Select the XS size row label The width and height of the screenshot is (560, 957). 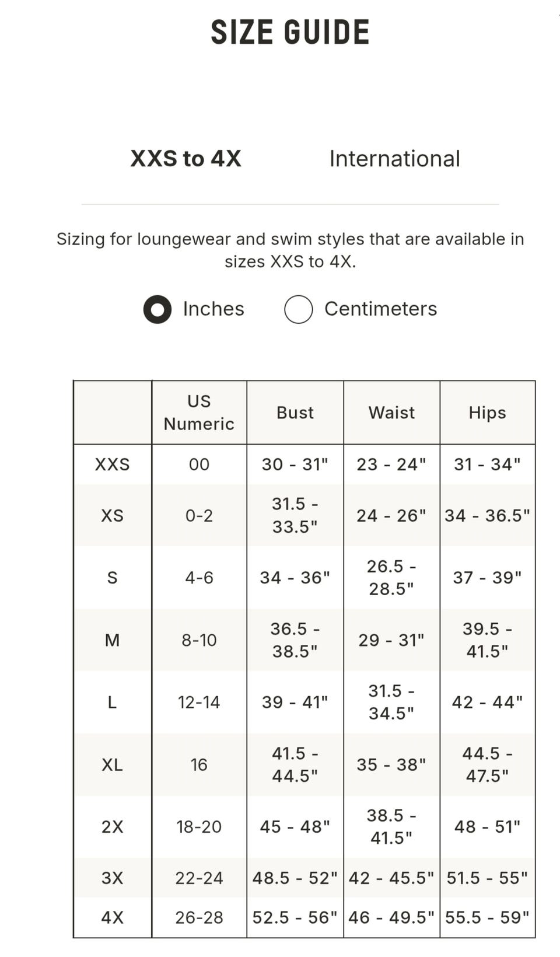(113, 516)
